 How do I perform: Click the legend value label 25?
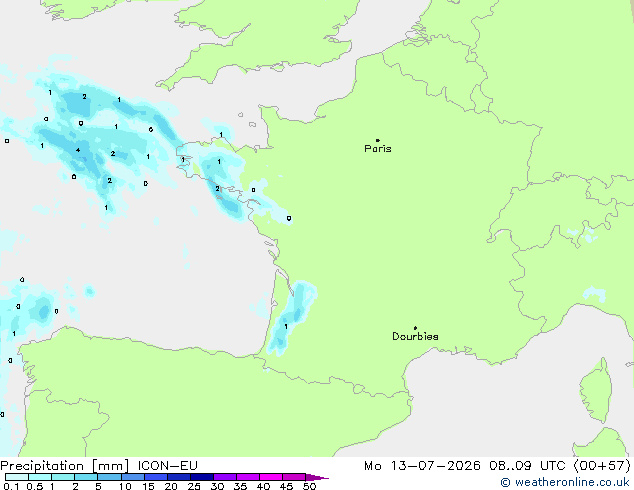[194, 486]
